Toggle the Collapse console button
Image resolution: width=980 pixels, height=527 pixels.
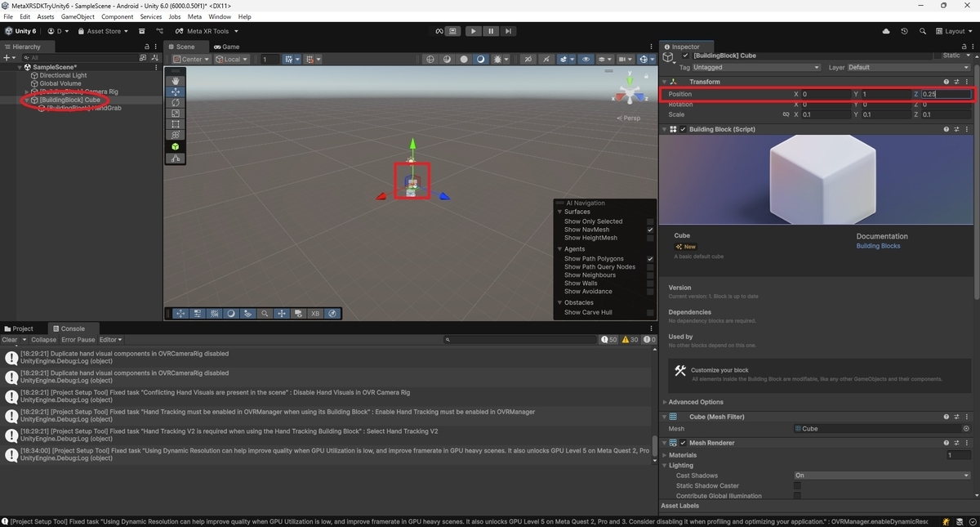44,340
